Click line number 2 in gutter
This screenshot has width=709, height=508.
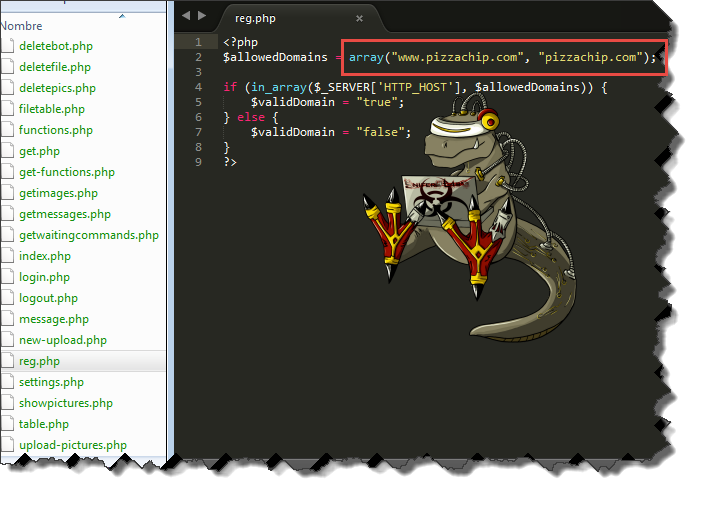[x=198, y=57]
